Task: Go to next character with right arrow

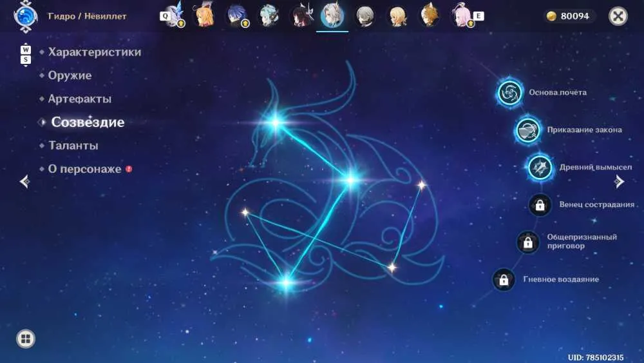Action: [x=620, y=181]
